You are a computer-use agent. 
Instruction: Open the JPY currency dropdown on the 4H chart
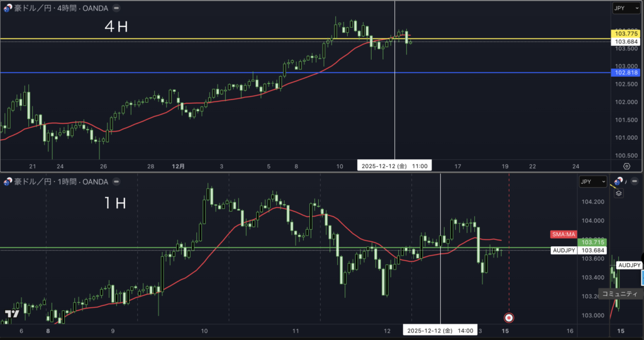point(626,8)
